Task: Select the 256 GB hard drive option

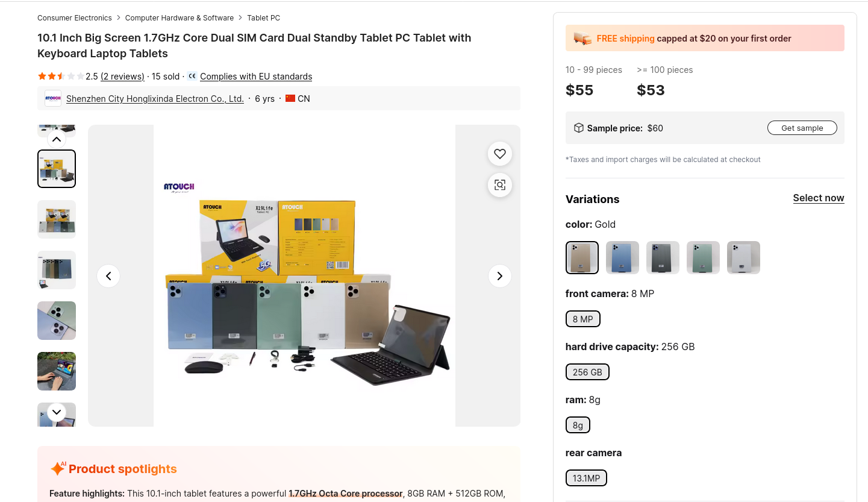Action: 587,372
